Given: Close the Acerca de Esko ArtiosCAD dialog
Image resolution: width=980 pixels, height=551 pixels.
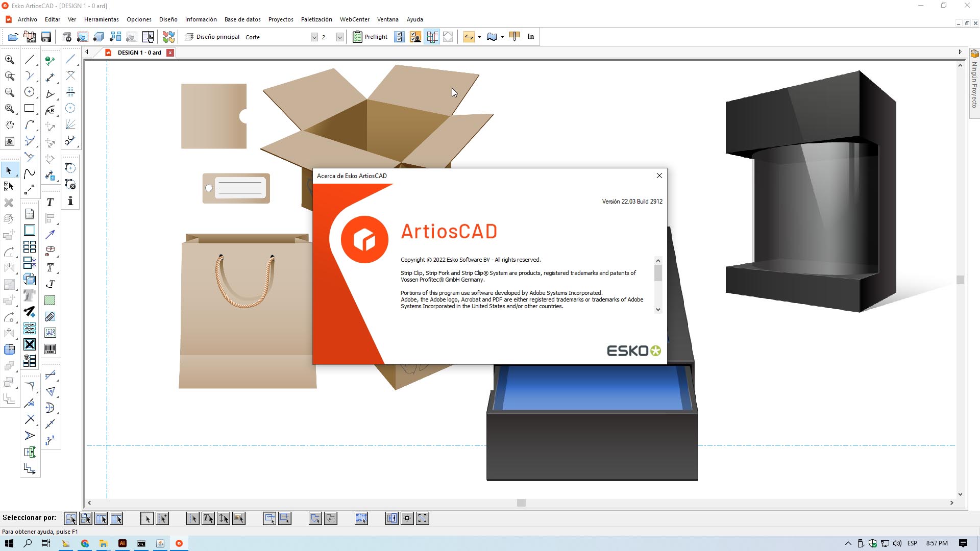Looking at the screenshot, I should tap(659, 176).
